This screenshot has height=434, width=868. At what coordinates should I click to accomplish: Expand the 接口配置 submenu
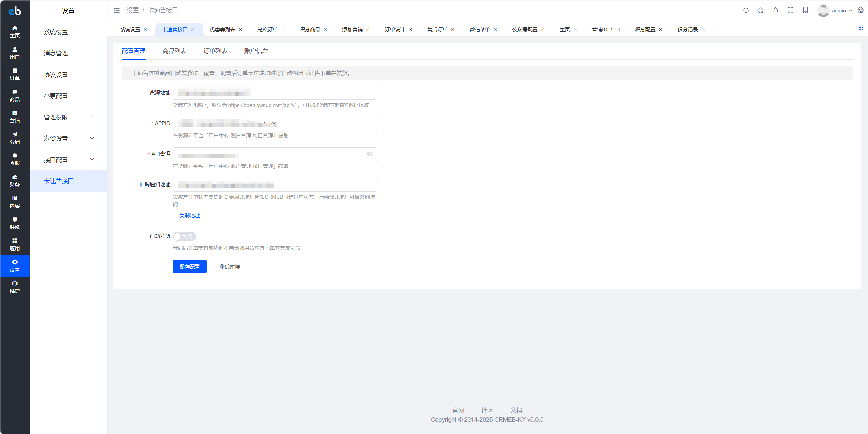coord(68,160)
